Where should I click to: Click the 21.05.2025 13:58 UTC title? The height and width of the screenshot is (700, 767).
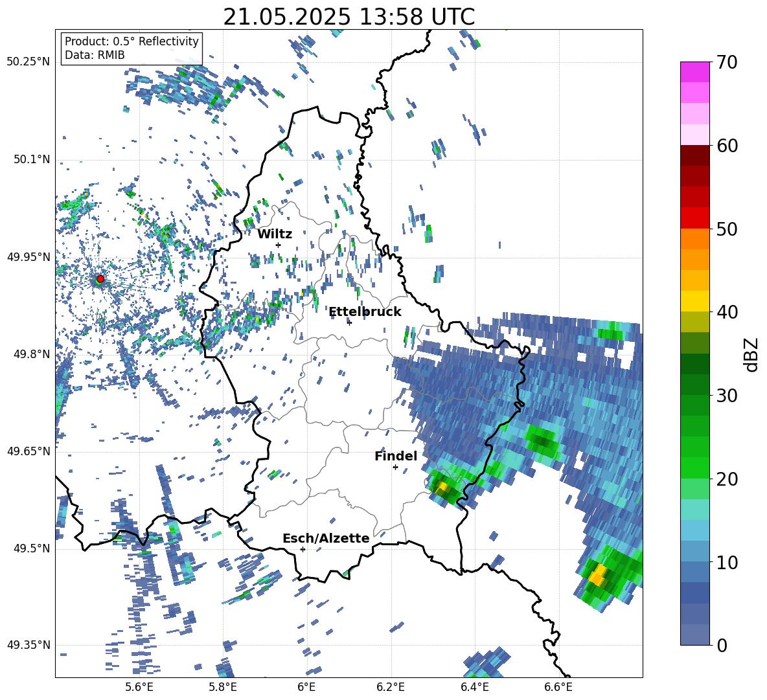(349, 17)
